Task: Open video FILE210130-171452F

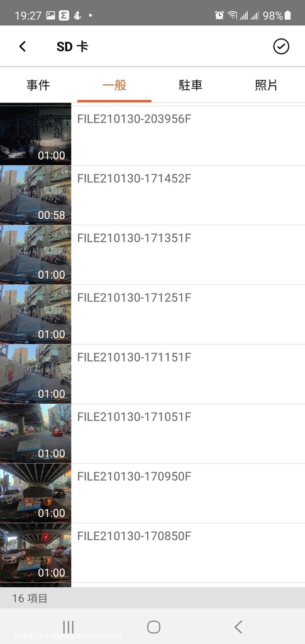Action: pyautogui.click(x=152, y=195)
